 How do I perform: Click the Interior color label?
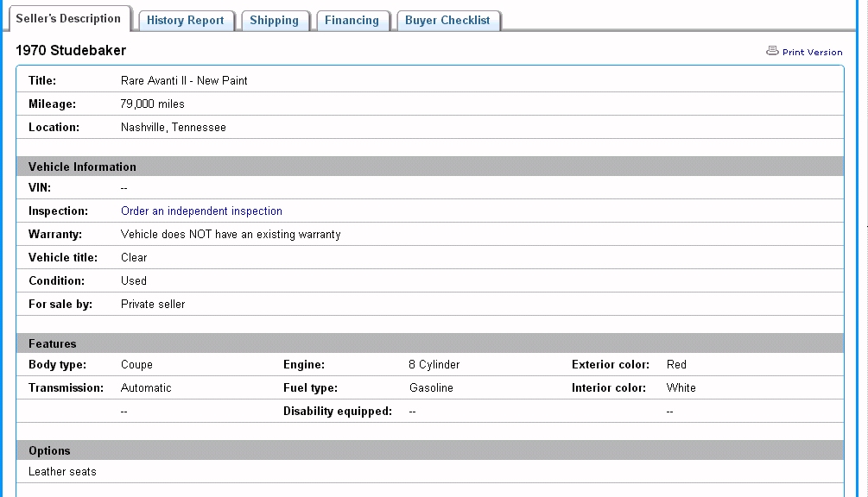[609, 388]
